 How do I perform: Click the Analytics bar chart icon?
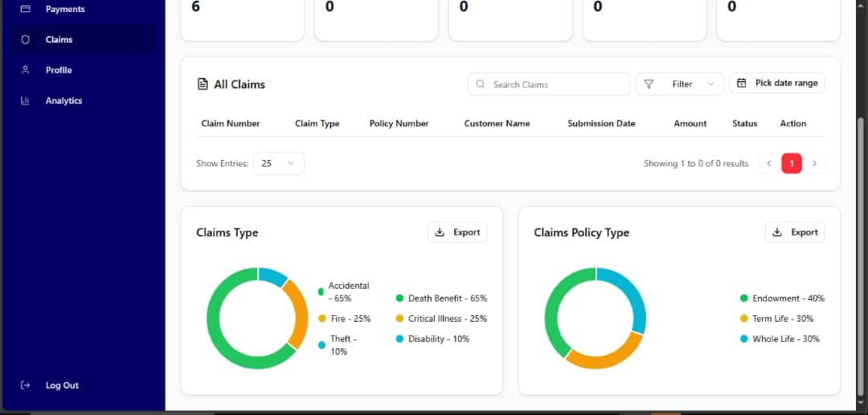26,101
